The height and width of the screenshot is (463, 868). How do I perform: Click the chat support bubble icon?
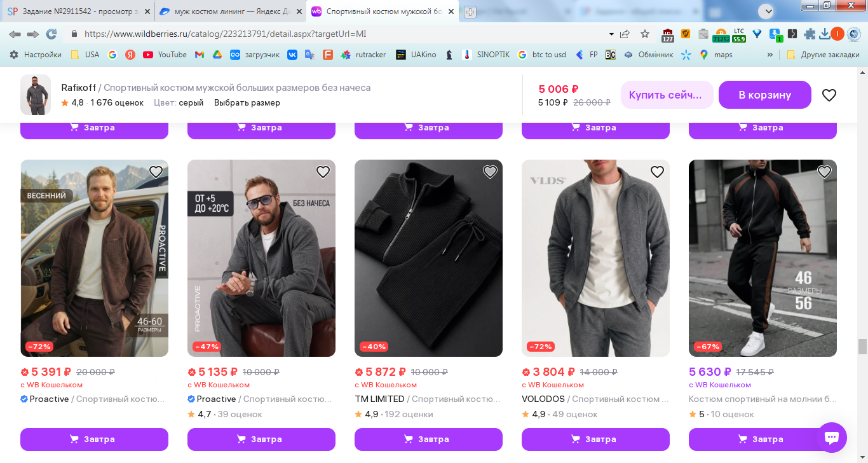pyautogui.click(x=831, y=438)
